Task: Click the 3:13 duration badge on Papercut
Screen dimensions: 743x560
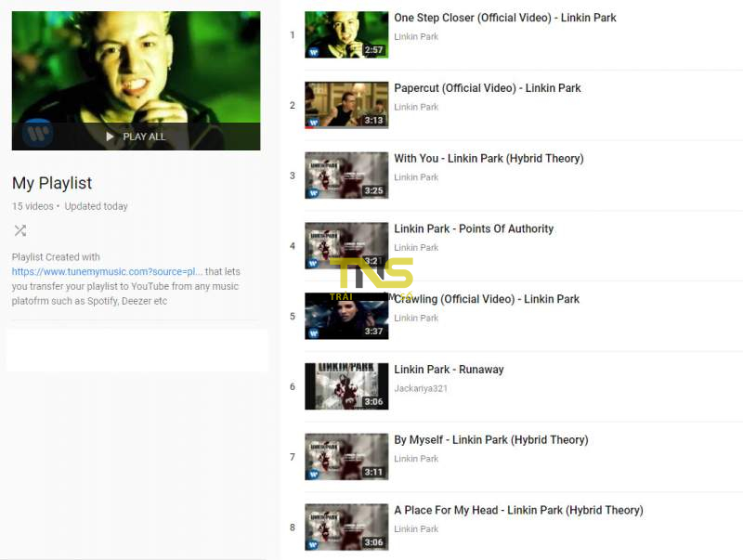Action: pos(373,121)
